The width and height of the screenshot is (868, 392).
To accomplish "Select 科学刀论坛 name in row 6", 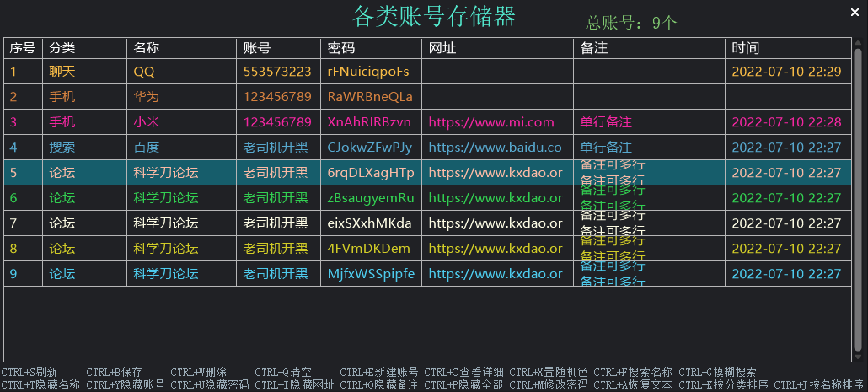I will pos(181,197).
